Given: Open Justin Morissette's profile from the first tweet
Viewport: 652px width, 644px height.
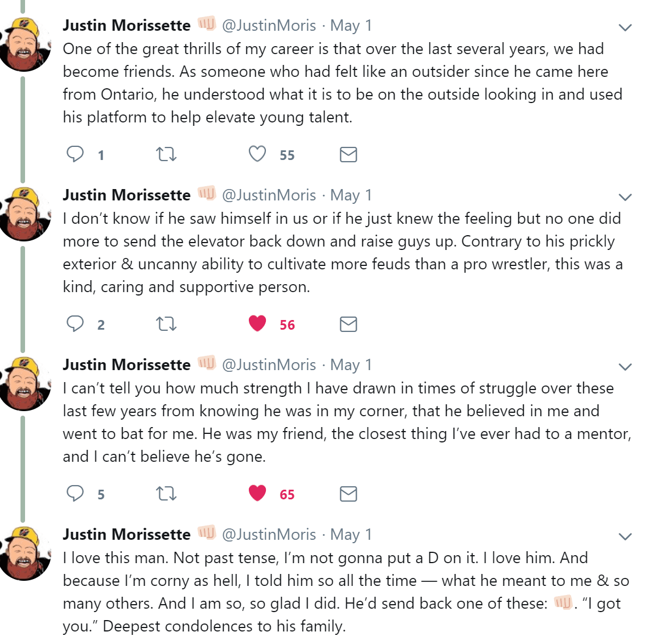Looking at the screenshot, I should pyautogui.click(x=126, y=26).
